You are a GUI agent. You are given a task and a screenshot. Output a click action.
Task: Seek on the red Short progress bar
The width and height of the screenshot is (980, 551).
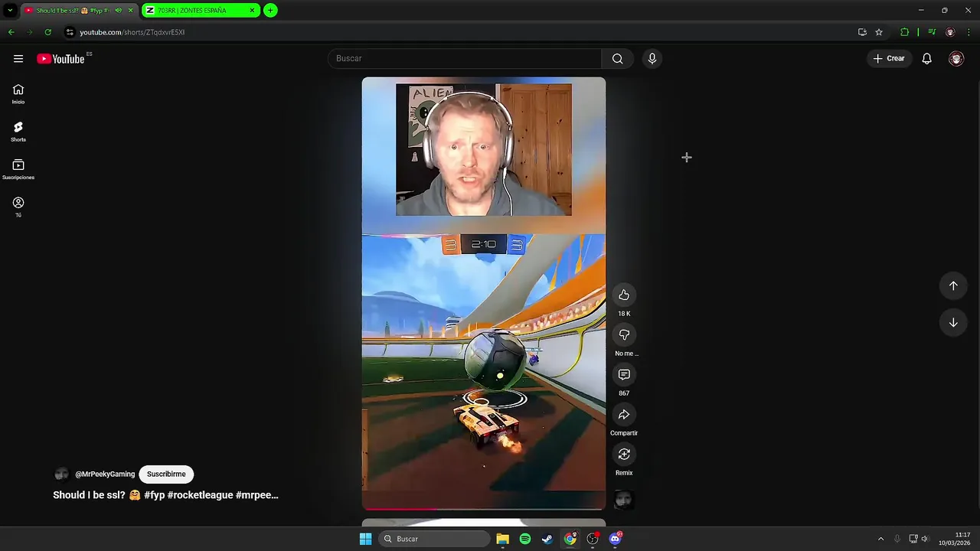click(484, 508)
